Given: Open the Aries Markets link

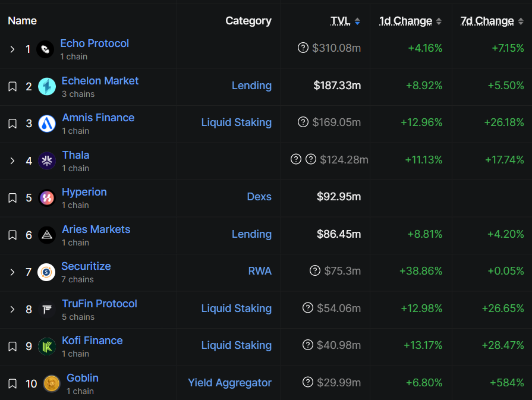Looking at the screenshot, I should coord(96,229).
